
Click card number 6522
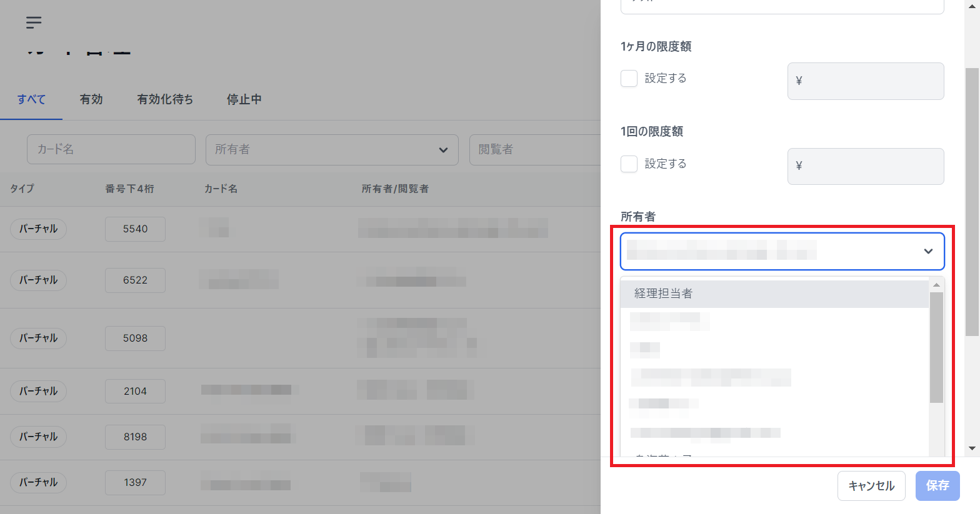pos(135,280)
